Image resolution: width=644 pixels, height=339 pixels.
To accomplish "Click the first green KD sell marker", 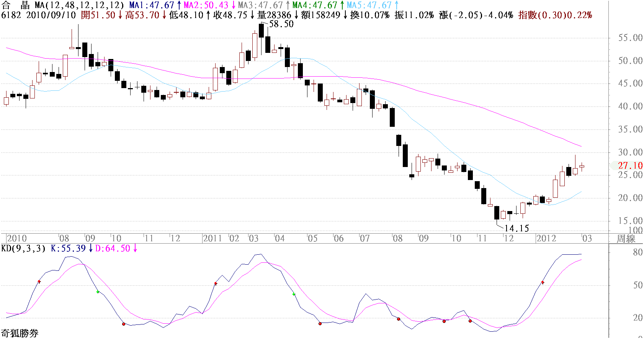I will click(98, 292).
